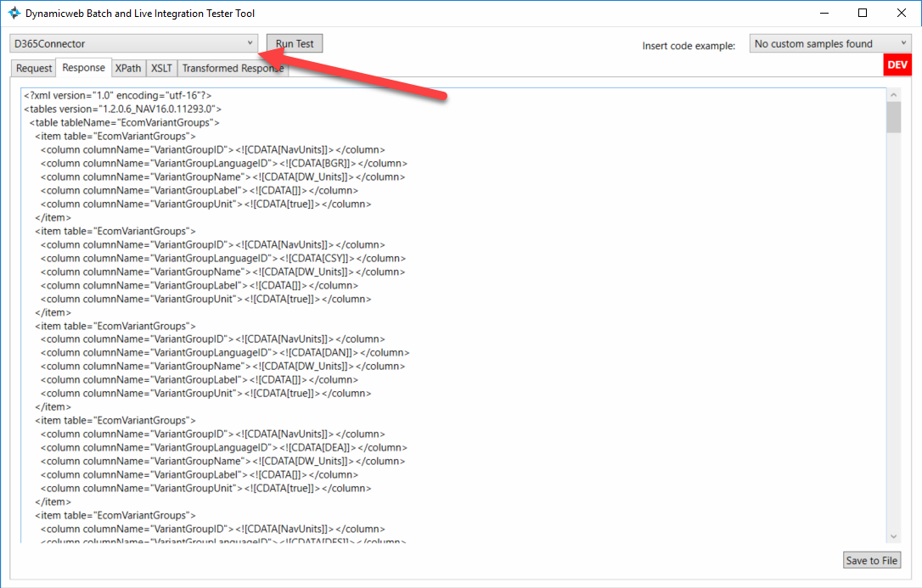This screenshot has height=588, width=922.
Task: Switch to the Request tab
Action: 34,69
